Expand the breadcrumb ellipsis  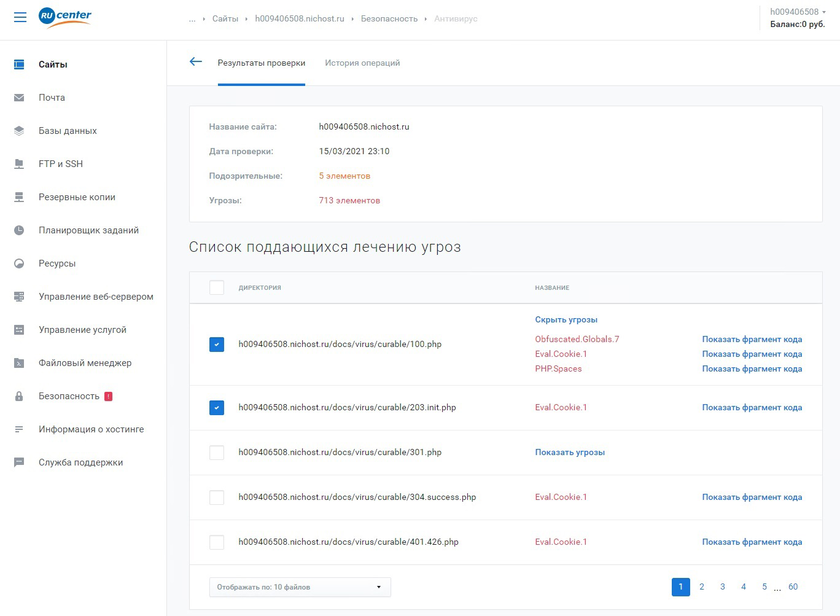tap(192, 19)
